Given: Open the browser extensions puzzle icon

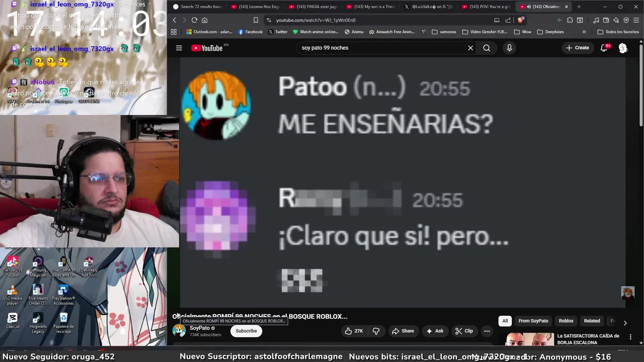Looking at the screenshot, I should click(x=570, y=20).
